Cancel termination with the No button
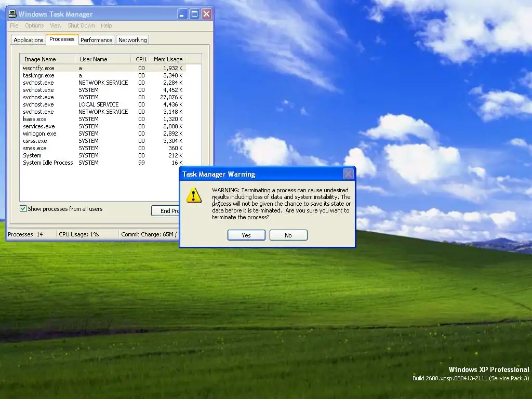532x399 pixels. pos(288,235)
